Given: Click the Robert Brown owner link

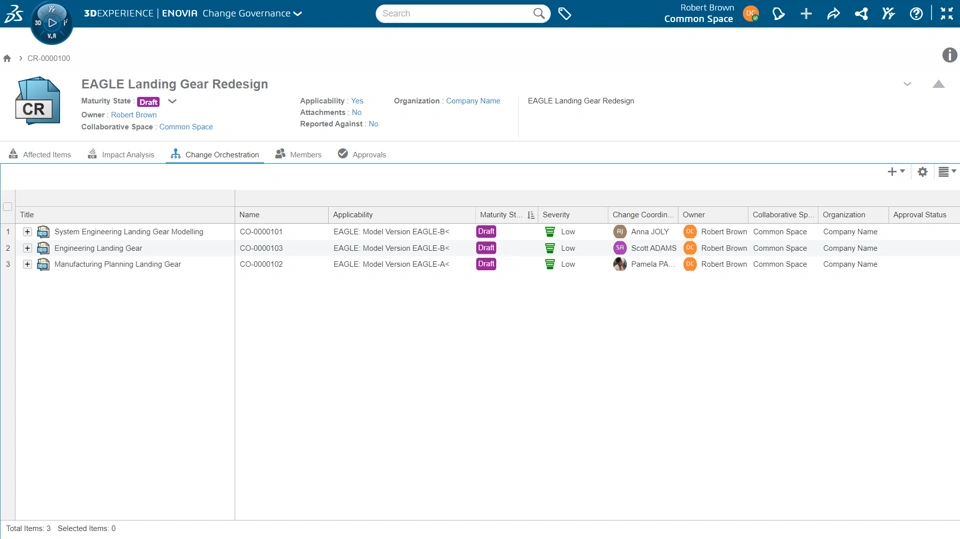Looking at the screenshot, I should coord(133,115).
